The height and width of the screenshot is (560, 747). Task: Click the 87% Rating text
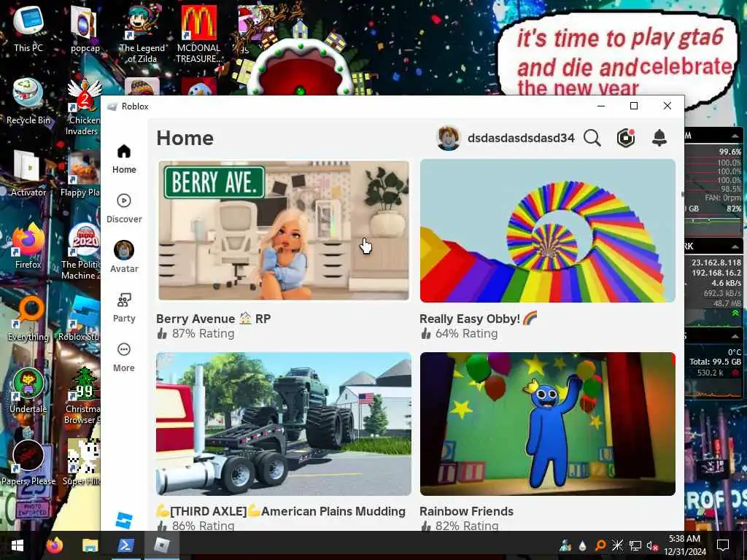point(203,333)
